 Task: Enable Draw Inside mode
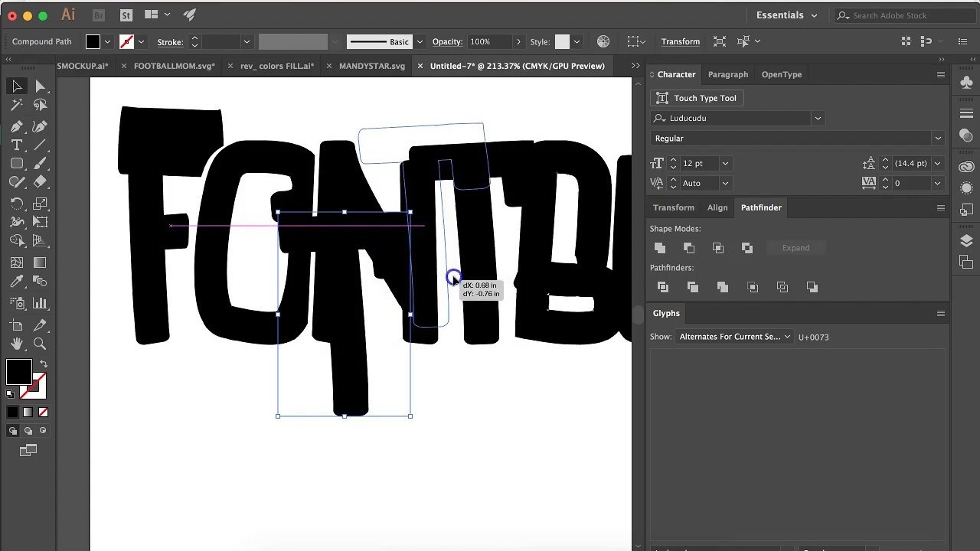coord(43,431)
